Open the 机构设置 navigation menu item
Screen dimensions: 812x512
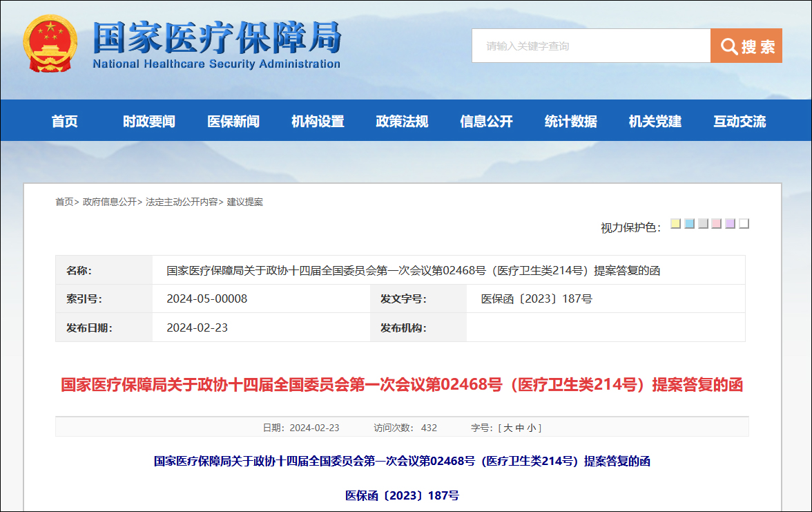click(318, 122)
